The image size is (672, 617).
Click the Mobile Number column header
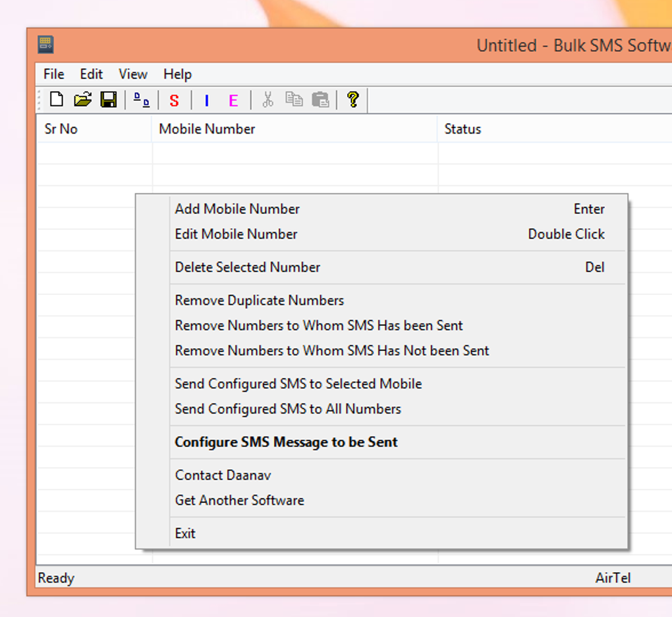click(x=207, y=129)
